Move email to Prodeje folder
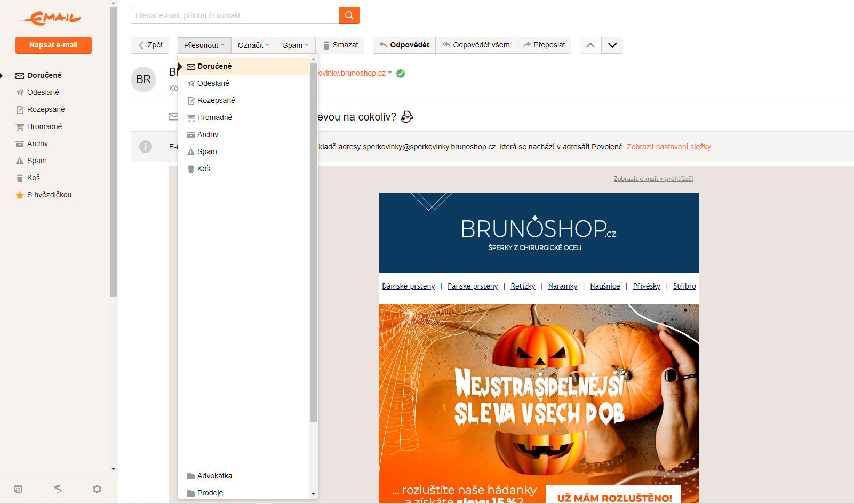 (x=243, y=493)
